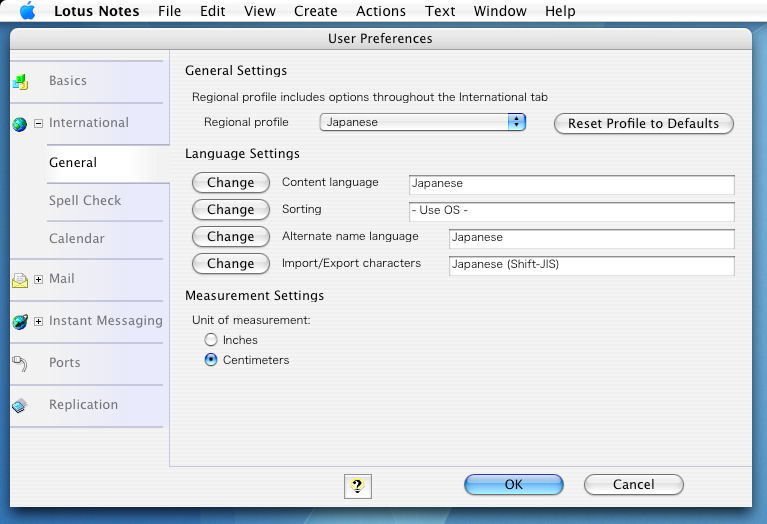Open the Edit menu
767x524 pixels.
pyautogui.click(x=212, y=11)
